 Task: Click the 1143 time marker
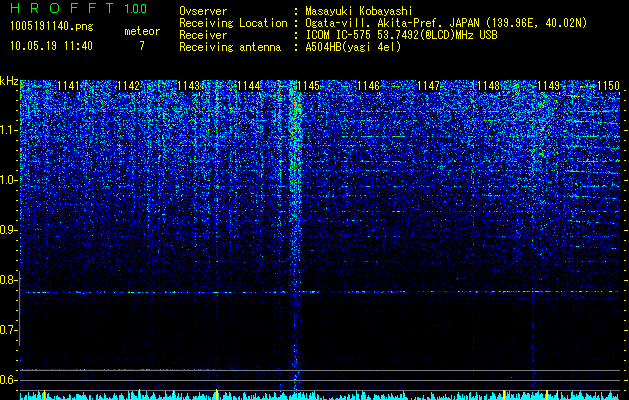click(x=189, y=86)
